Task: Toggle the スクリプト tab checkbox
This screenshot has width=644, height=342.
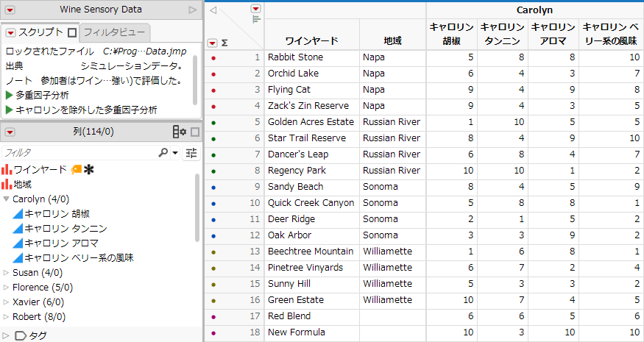Action: tap(72, 32)
